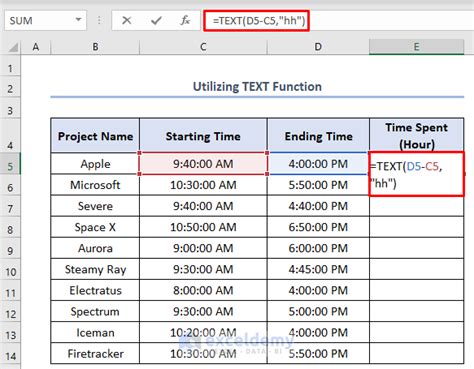
Task: Select empty Time Spent cell for Aurora
Action: 416,248
